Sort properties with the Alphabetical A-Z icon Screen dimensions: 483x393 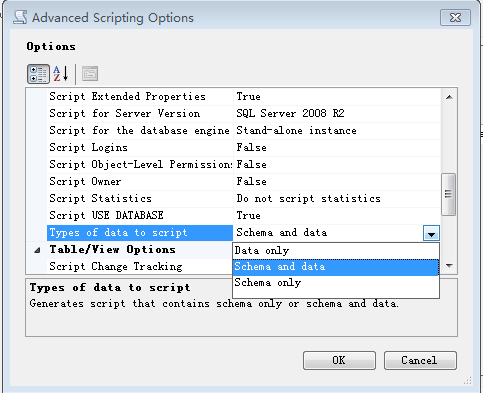click(x=61, y=74)
